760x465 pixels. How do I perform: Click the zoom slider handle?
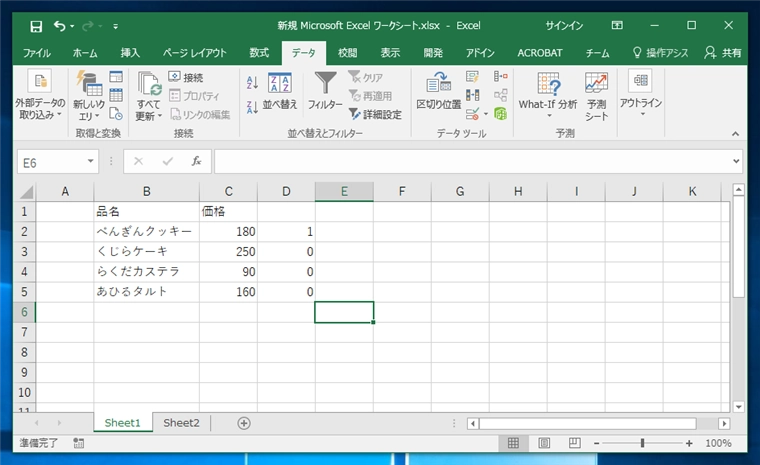tap(642, 443)
